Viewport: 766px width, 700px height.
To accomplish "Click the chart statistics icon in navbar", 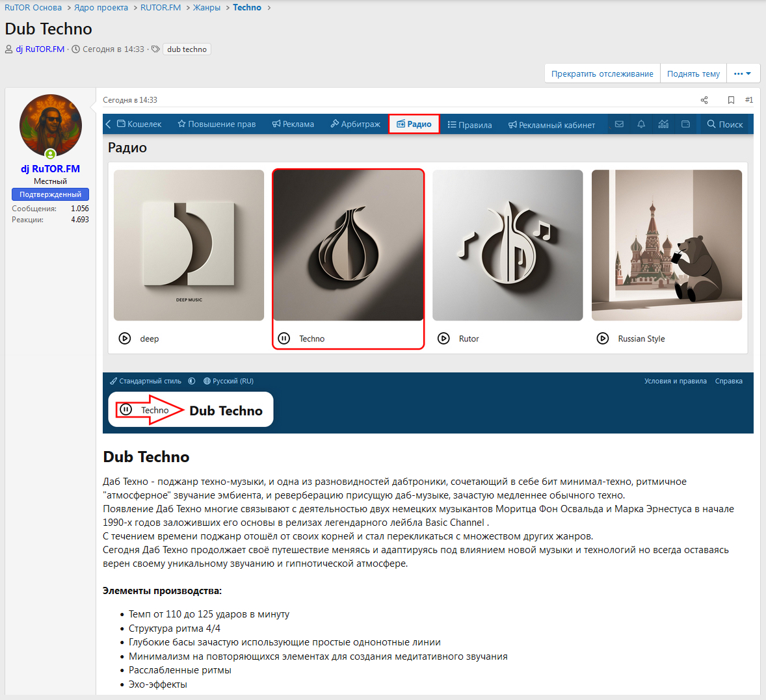I will (x=663, y=124).
